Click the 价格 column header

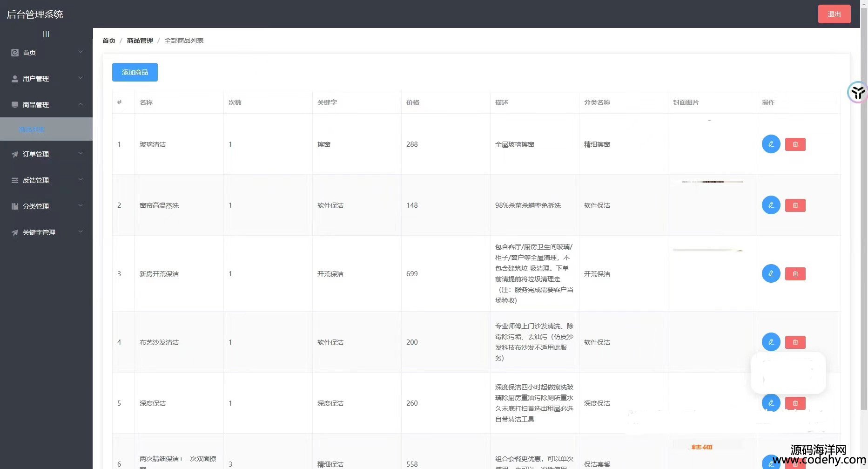(413, 102)
